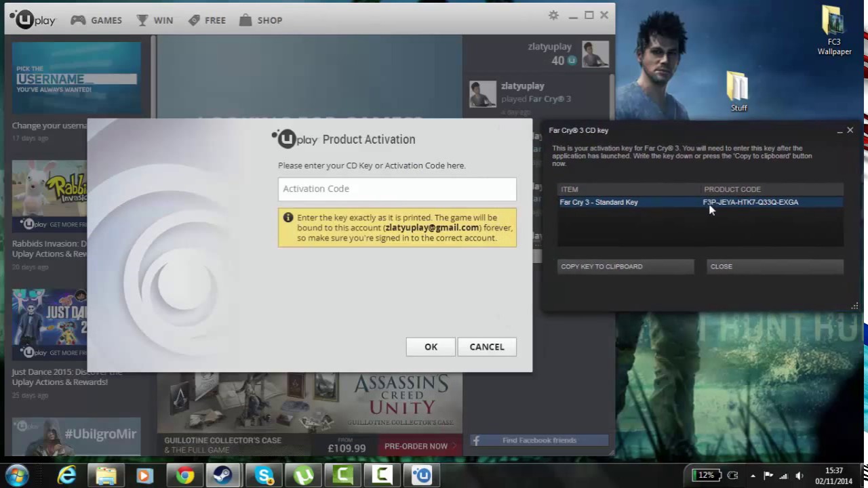Select the Far Cry 3 - Standard Key row
The width and height of the screenshot is (868, 488).
pos(701,202)
